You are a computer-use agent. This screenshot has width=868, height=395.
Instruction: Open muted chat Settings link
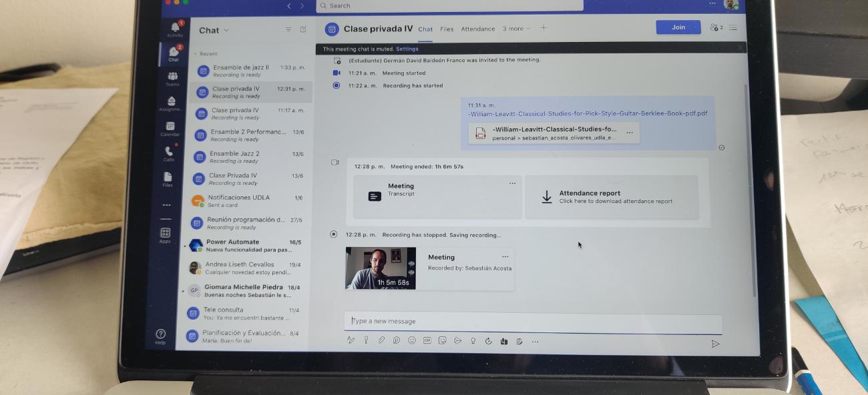407,49
